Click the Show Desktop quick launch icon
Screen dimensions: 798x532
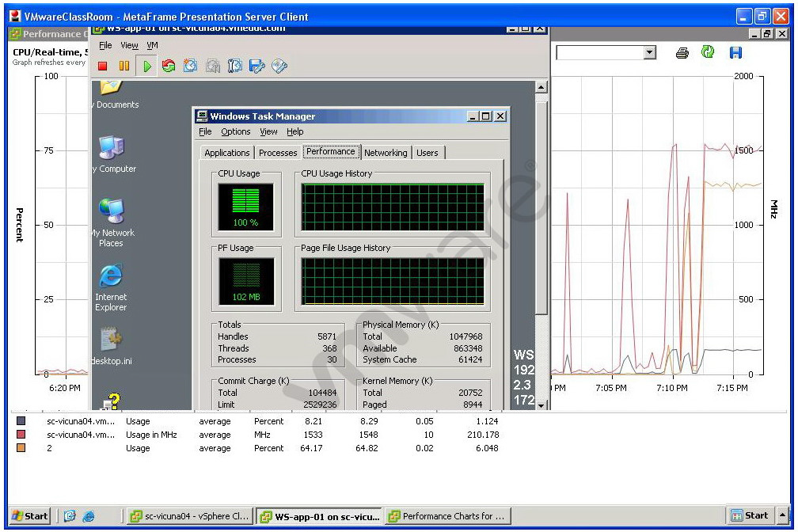[x=70, y=516]
